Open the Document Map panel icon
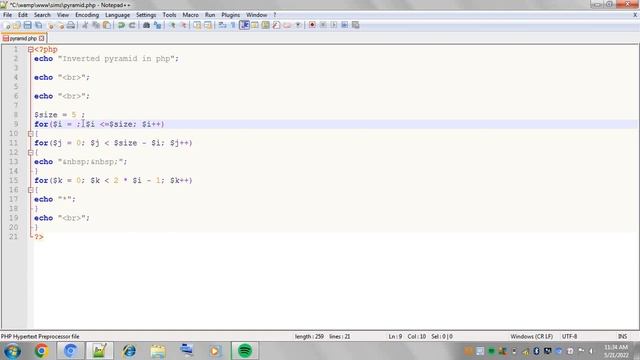This screenshot has height=360, width=640. click(x=265, y=25)
